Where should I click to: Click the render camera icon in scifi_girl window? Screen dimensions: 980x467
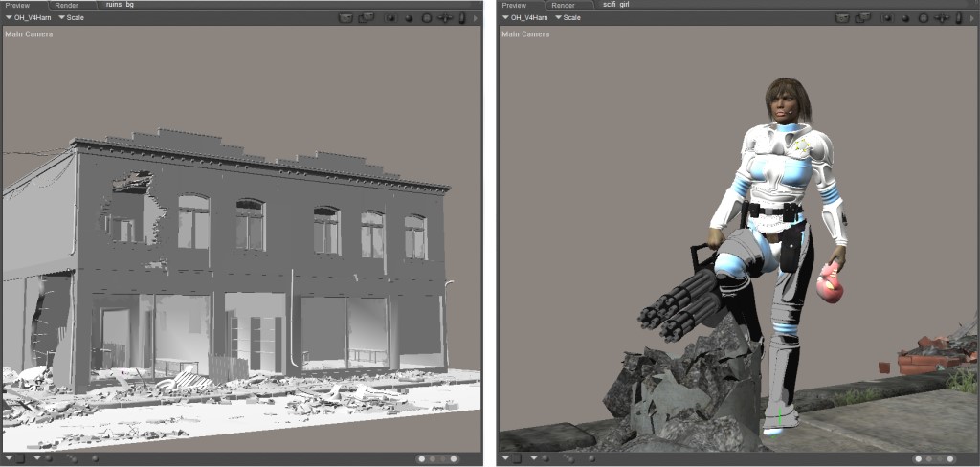[x=842, y=18]
